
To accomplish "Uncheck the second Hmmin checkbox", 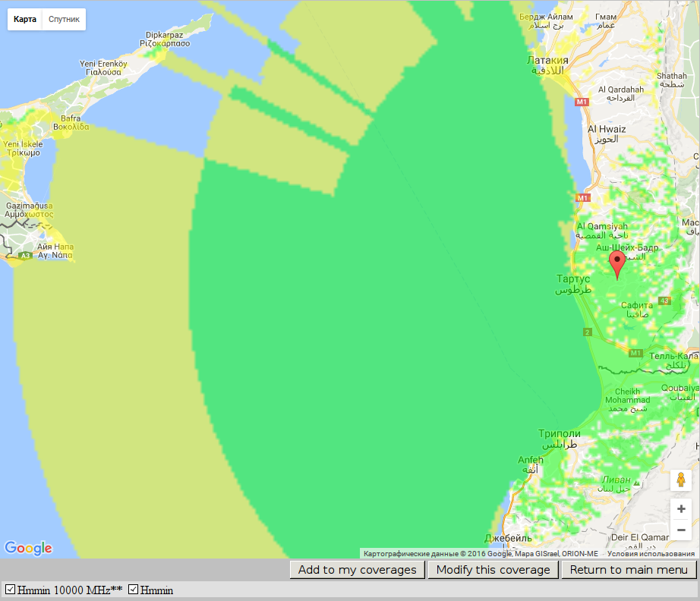I will point(134,590).
